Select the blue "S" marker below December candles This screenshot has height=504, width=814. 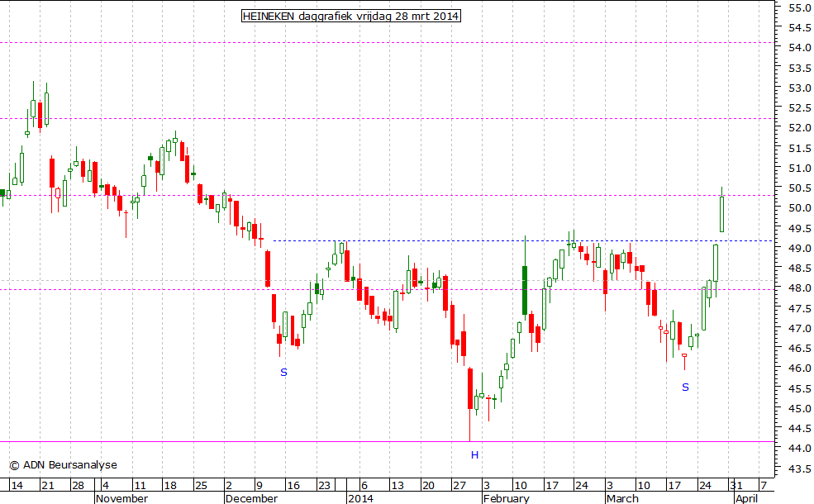[283, 373]
